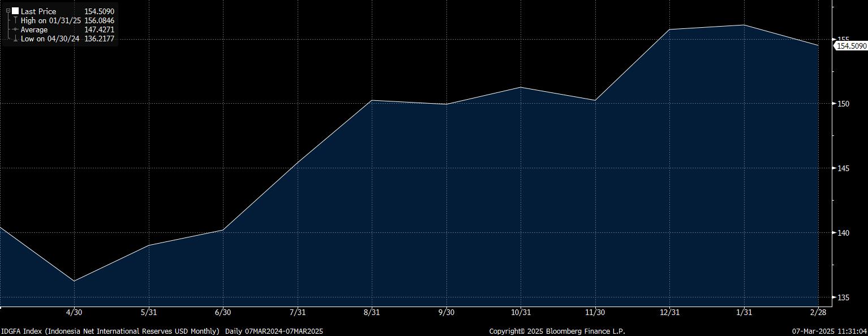The height and width of the screenshot is (336, 868).
Task: Click the Low marker icon in legend
Action: click(15, 39)
